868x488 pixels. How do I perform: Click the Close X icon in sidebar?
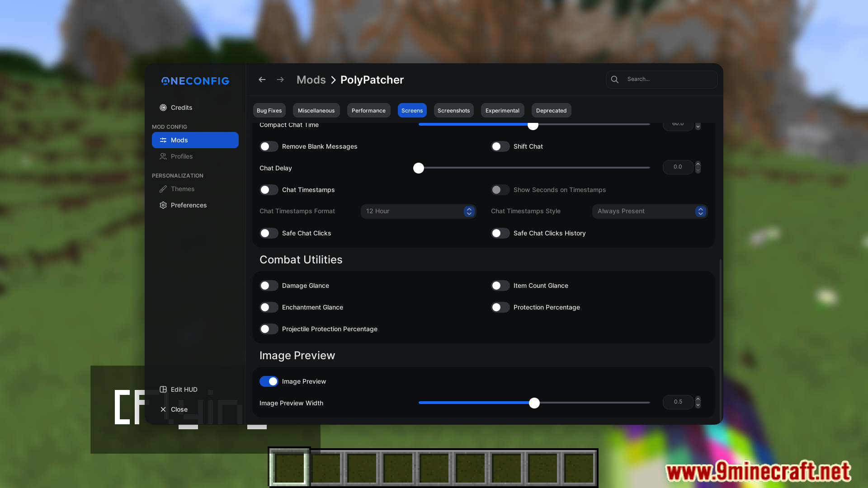coord(163,409)
